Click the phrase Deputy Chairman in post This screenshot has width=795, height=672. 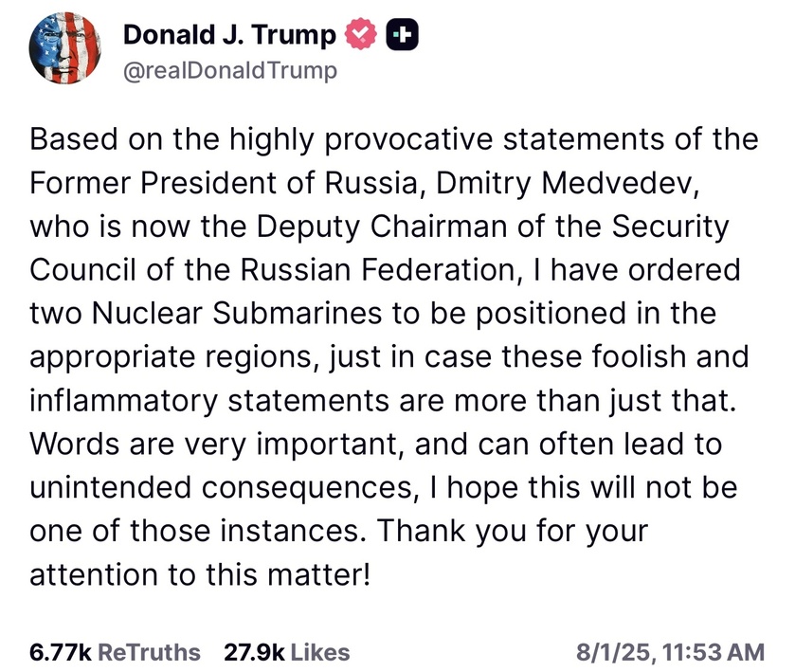coord(381,227)
